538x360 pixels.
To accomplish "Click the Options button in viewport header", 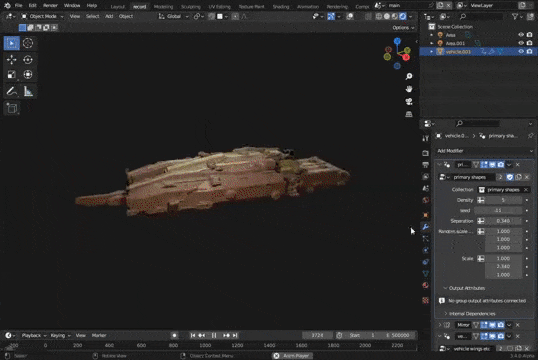I will pyautogui.click(x=403, y=27).
